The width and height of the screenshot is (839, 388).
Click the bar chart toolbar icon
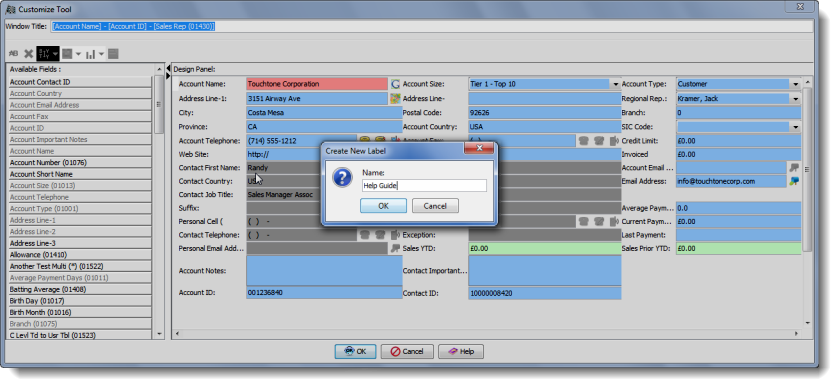click(90, 54)
